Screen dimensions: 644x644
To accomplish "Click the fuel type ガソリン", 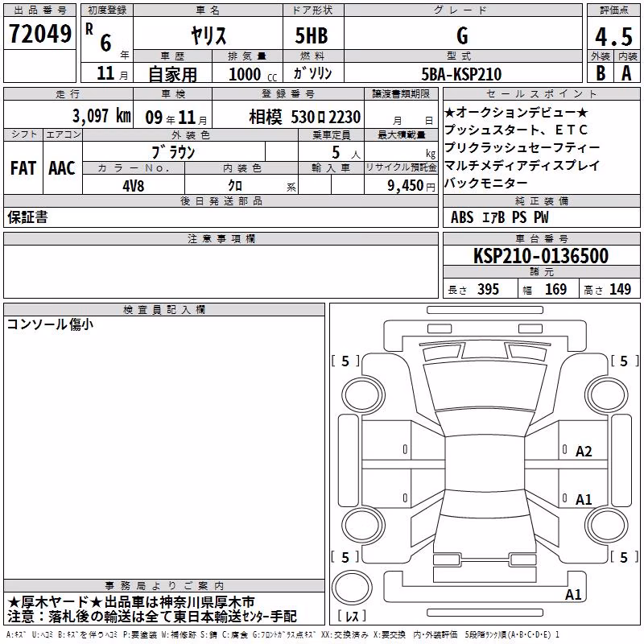I will [312, 73].
